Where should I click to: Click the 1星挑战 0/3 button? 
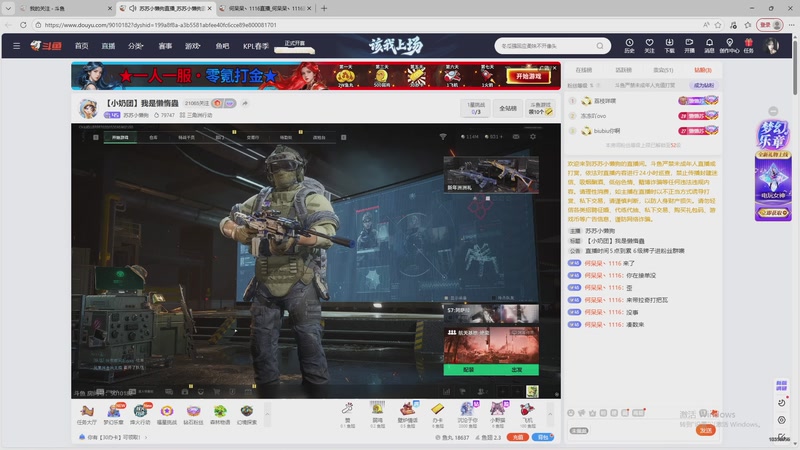point(476,108)
